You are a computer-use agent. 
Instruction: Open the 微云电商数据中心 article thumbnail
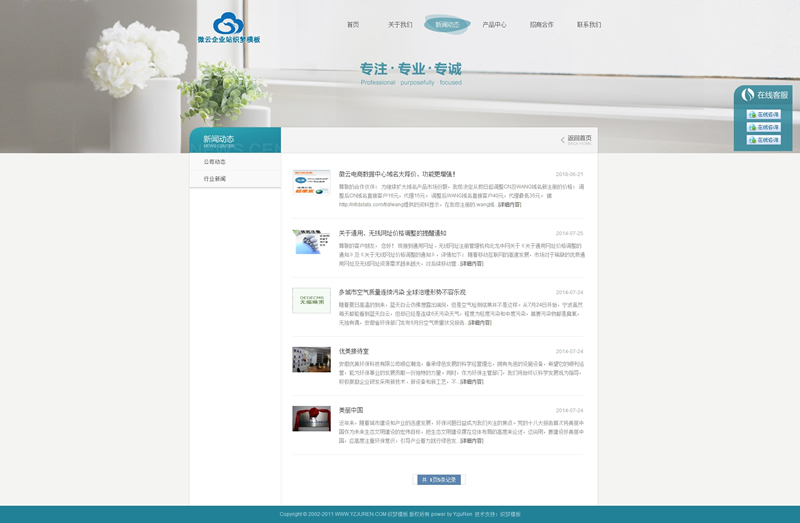tap(311, 182)
